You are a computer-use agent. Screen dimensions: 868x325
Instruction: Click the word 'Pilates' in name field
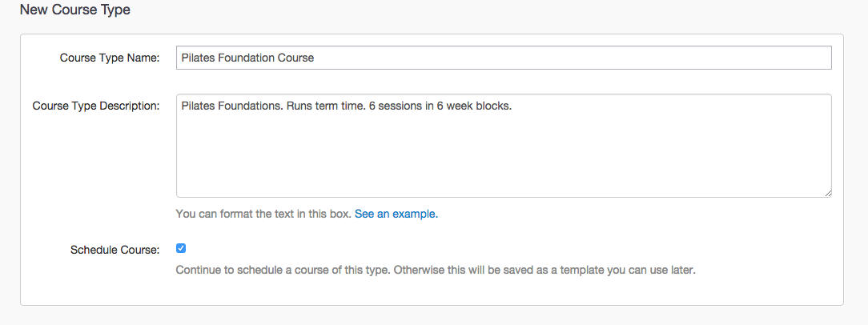(x=197, y=58)
